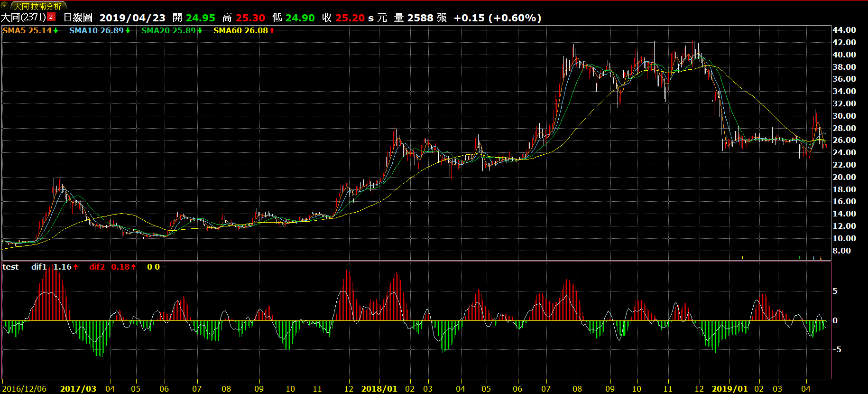
Task: Click the dif1 red up arrow
Action: tap(76, 267)
